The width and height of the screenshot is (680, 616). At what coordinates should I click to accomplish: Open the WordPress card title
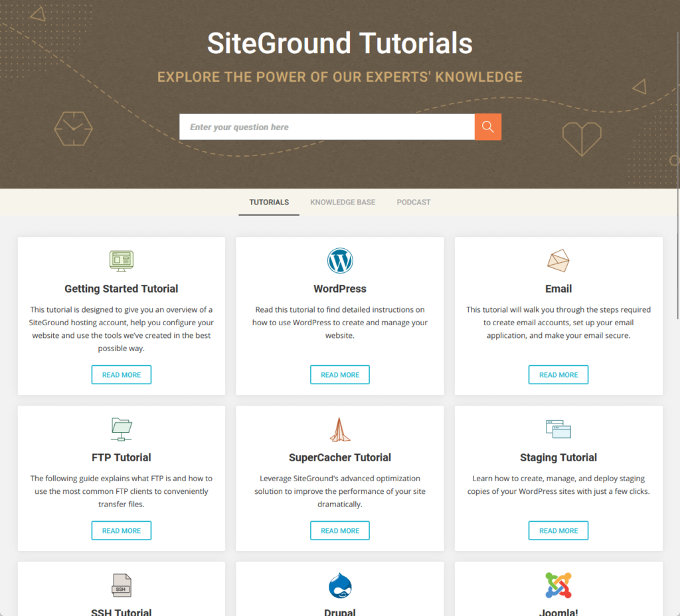click(340, 289)
